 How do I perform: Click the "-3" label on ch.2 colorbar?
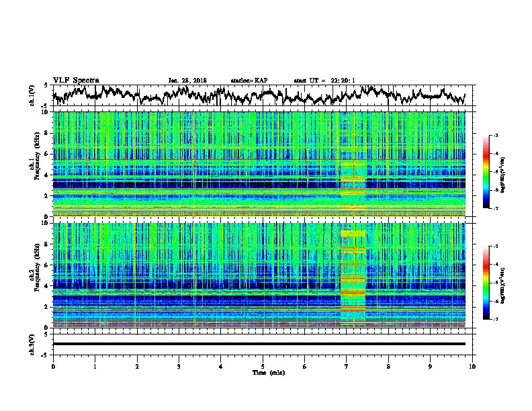pos(496,246)
